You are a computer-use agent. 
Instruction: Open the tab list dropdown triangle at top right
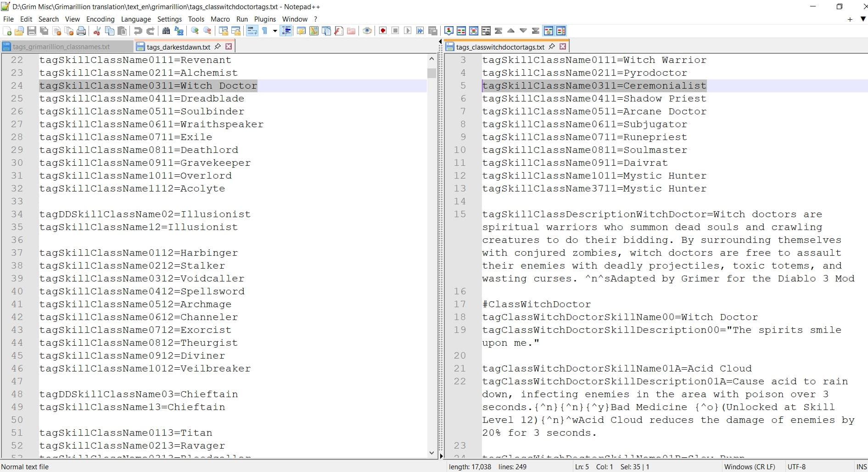(863, 19)
